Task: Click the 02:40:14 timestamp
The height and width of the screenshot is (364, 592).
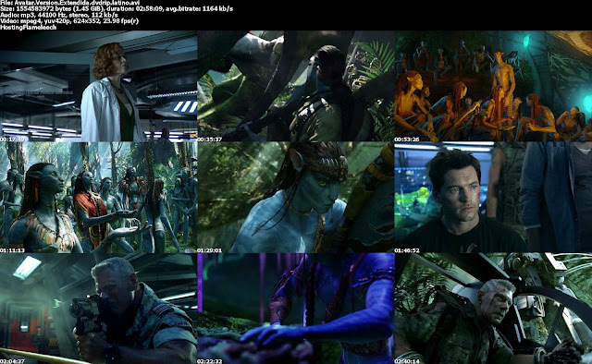Action: pos(407,361)
